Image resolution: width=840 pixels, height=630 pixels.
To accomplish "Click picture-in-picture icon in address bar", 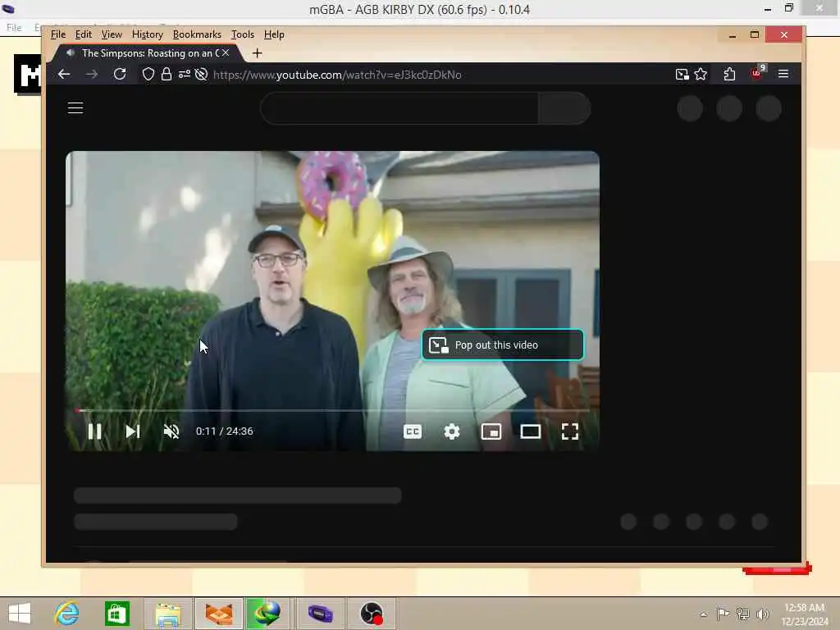I will [682, 75].
